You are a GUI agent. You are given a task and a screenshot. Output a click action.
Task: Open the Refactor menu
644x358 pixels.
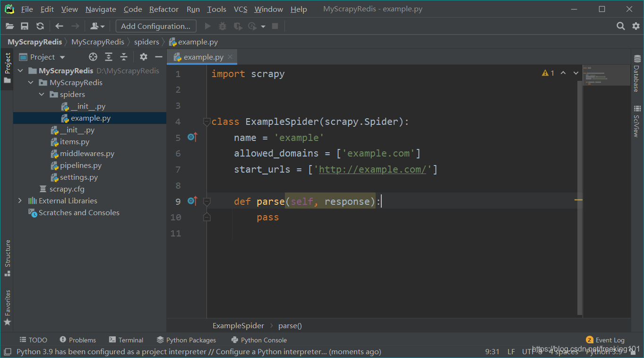click(163, 9)
